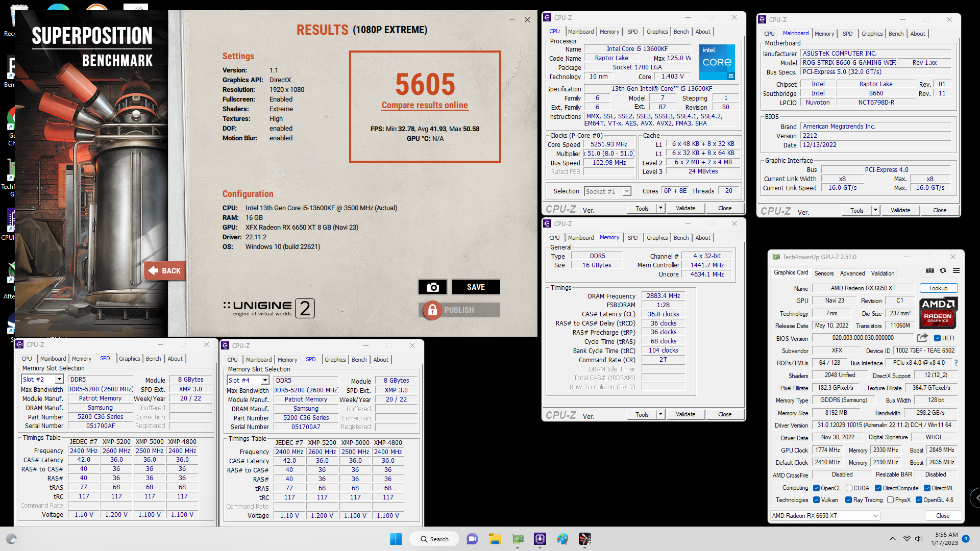The image size is (980, 551).
Task: Open the Slot #2 memory slot dropdown
Action: [59, 379]
